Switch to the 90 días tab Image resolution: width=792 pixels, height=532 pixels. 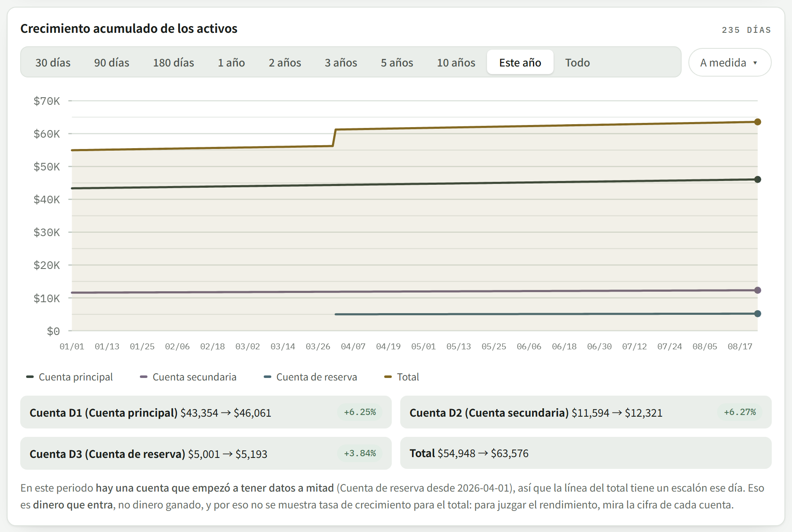click(112, 62)
